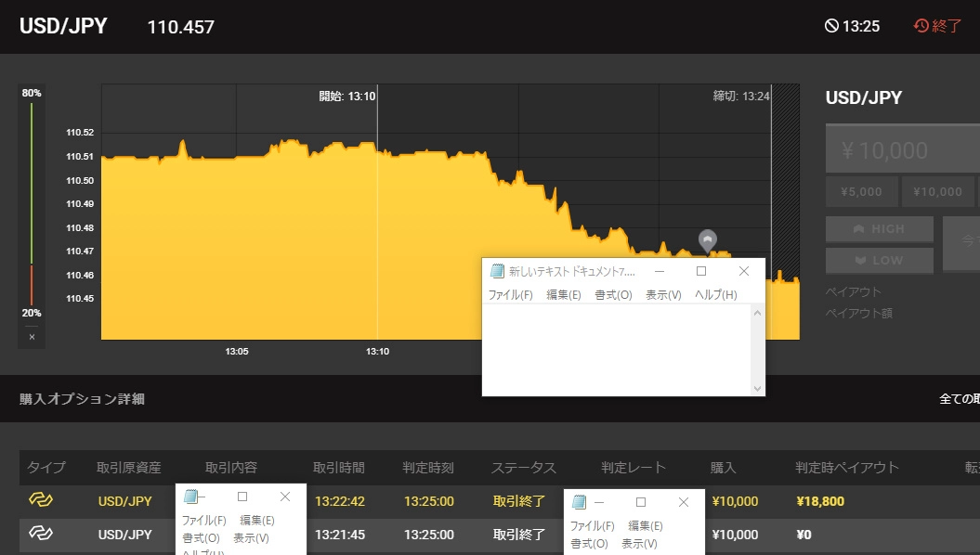The height and width of the screenshot is (555, 980).
Task: Click the scroll down arrow in center Notepad
Action: pyautogui.click(x=757, y=388)
